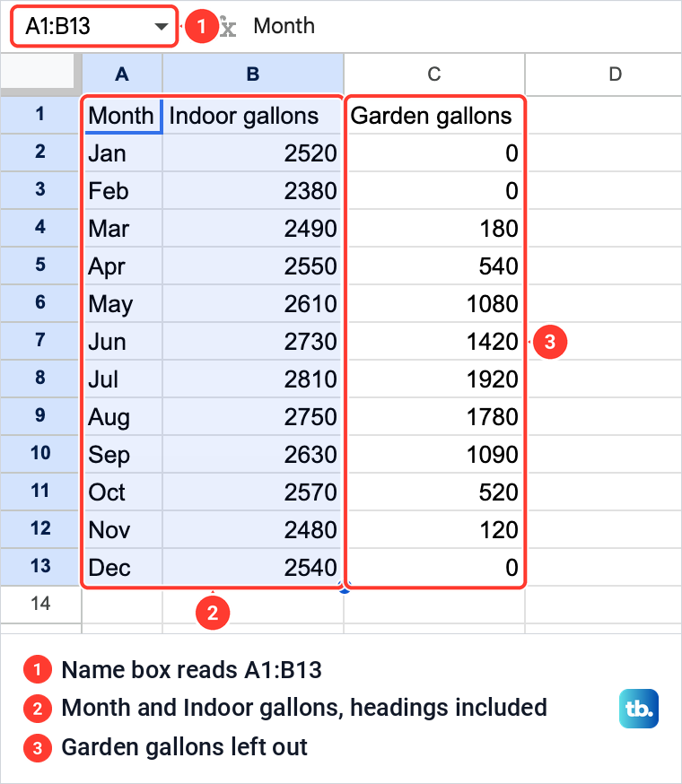Click the cell with value 2520

pos(253,152)
